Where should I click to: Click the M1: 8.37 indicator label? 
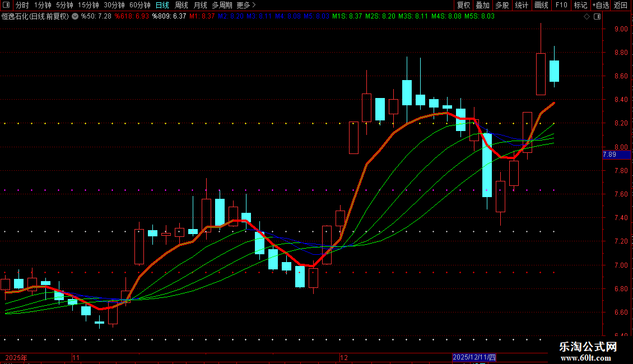202,17
